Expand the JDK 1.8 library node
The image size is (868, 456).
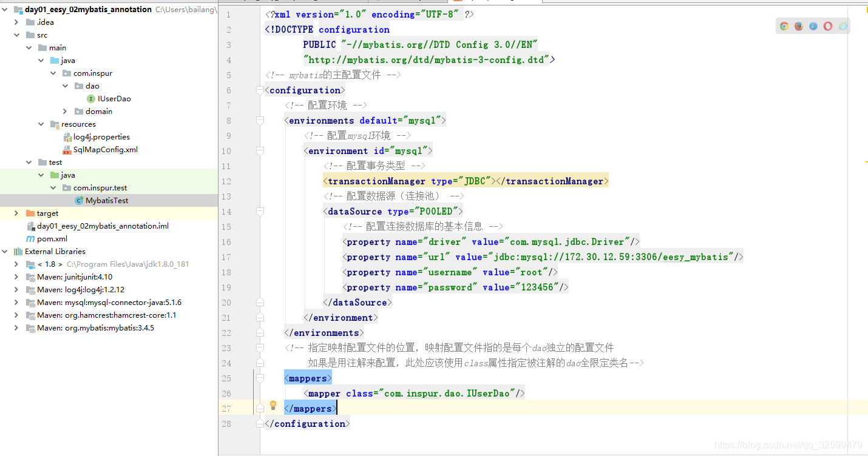click(17, 264)
